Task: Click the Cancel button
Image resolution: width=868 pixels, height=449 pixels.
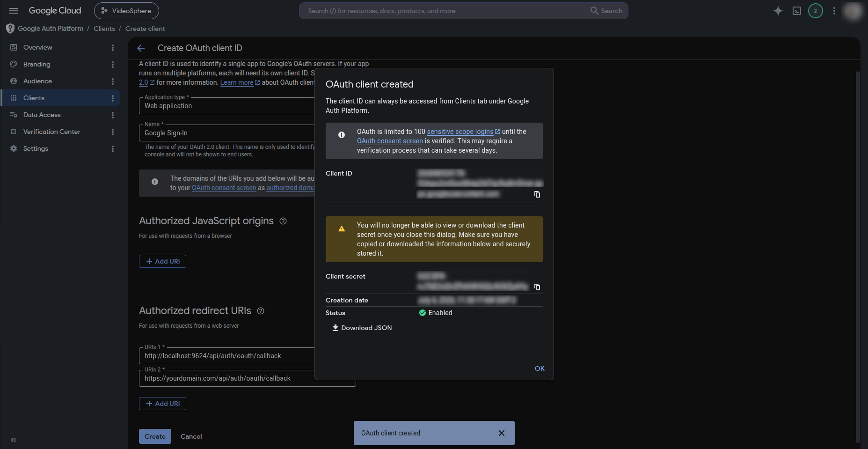Action: point(191,436)
